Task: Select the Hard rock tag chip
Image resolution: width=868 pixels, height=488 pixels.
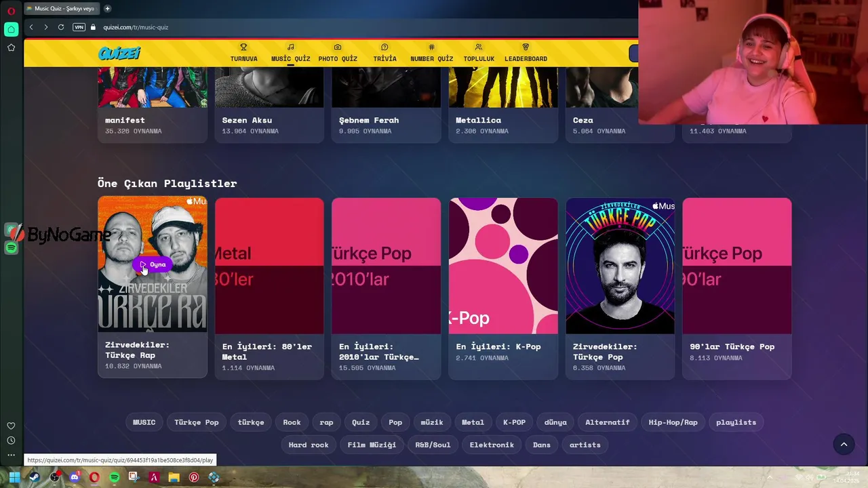Action: (x=309, y=445)
